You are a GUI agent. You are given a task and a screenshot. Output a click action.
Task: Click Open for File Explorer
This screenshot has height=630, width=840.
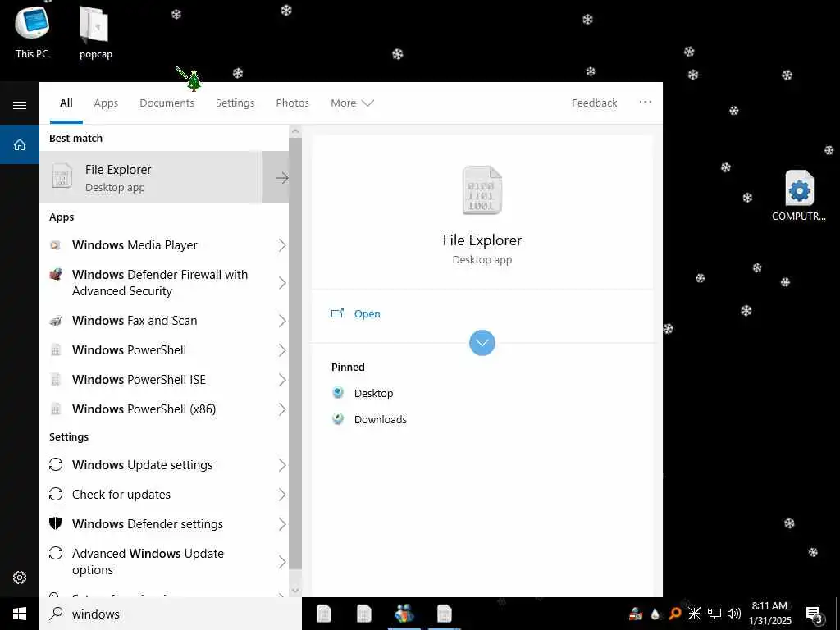[367, 314]
